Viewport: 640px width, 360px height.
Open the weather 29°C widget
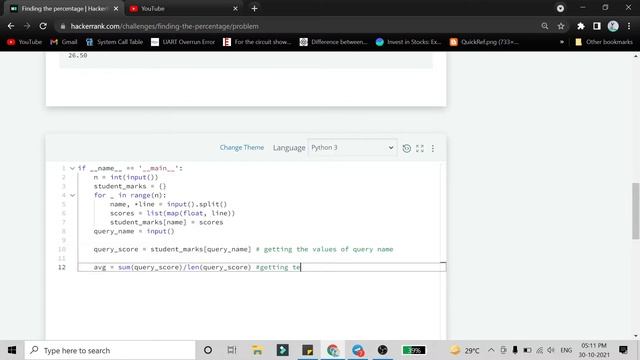(464, 350)
